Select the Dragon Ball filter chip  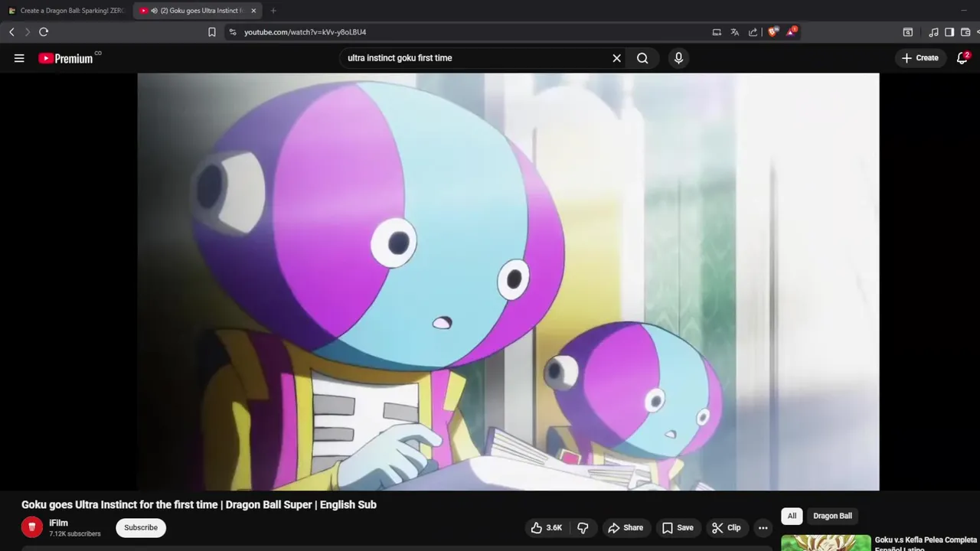click(x=832, y=516)
